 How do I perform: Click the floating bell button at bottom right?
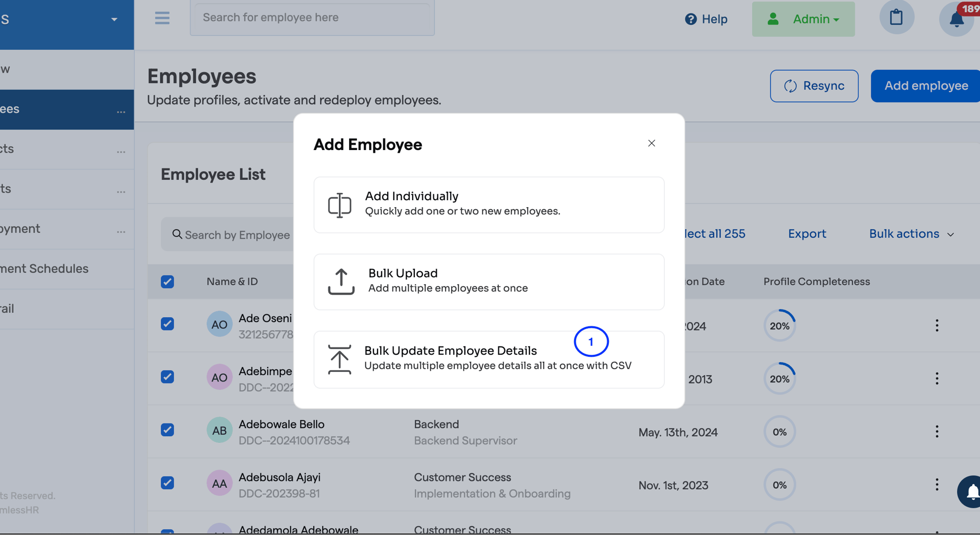970,492
